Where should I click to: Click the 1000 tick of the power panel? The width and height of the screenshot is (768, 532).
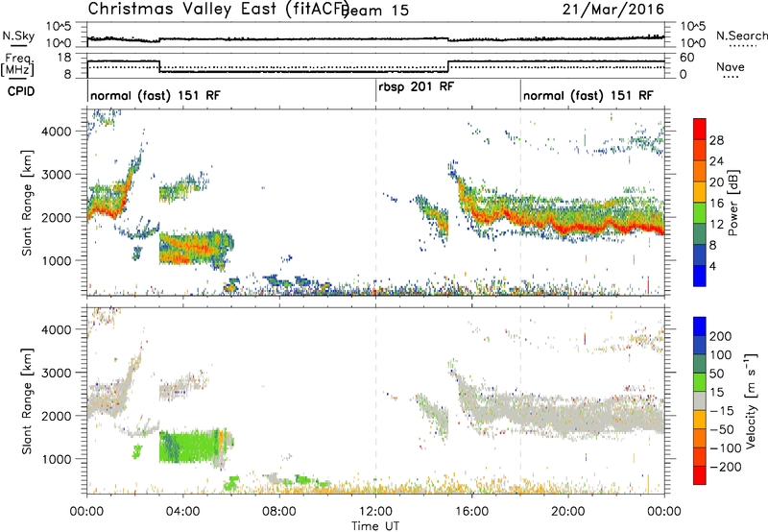click(56, 260)
